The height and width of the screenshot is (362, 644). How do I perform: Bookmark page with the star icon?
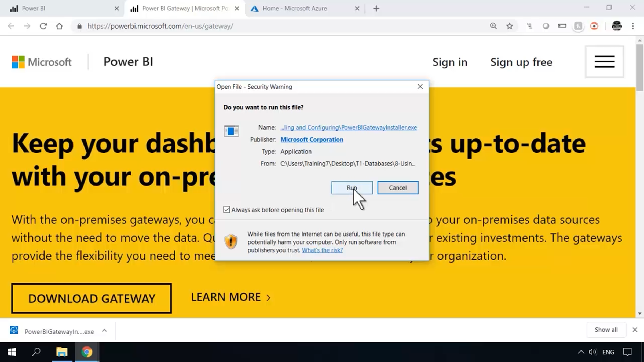[x=509, y=26]
